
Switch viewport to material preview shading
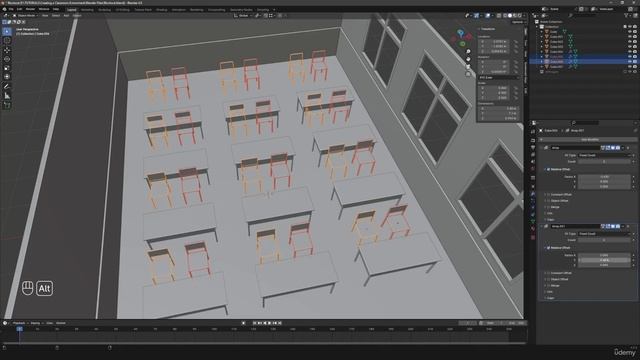tap(515, 16)
